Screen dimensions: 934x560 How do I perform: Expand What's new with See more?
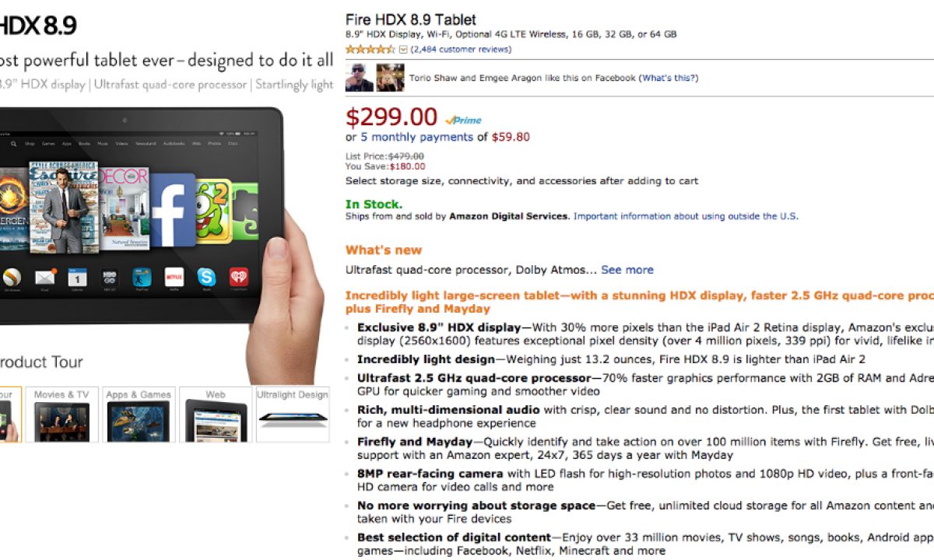tap(627, 270)
